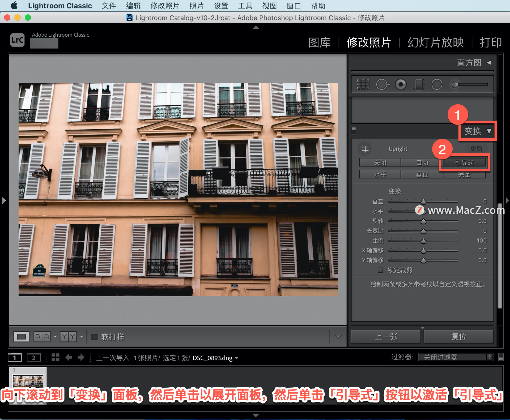Select the Graduated Filter tool
The image size is (510, 420).
tap(419, 84)
